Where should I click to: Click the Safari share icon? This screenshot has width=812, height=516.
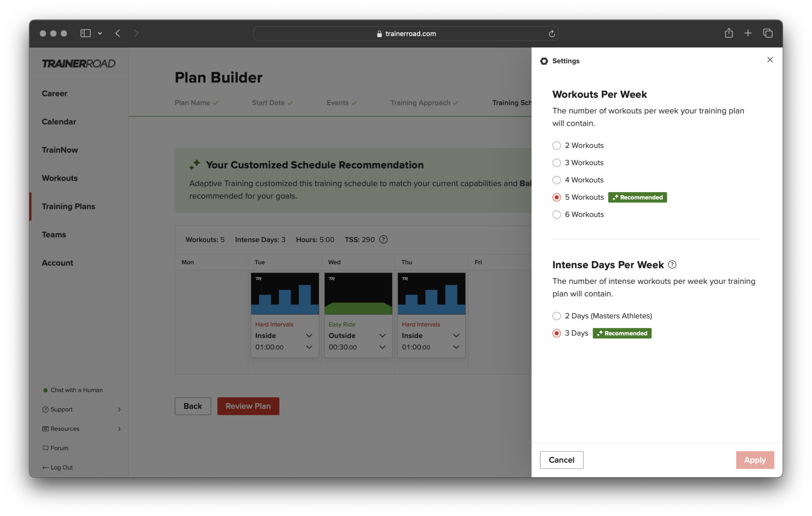(728, 33)
